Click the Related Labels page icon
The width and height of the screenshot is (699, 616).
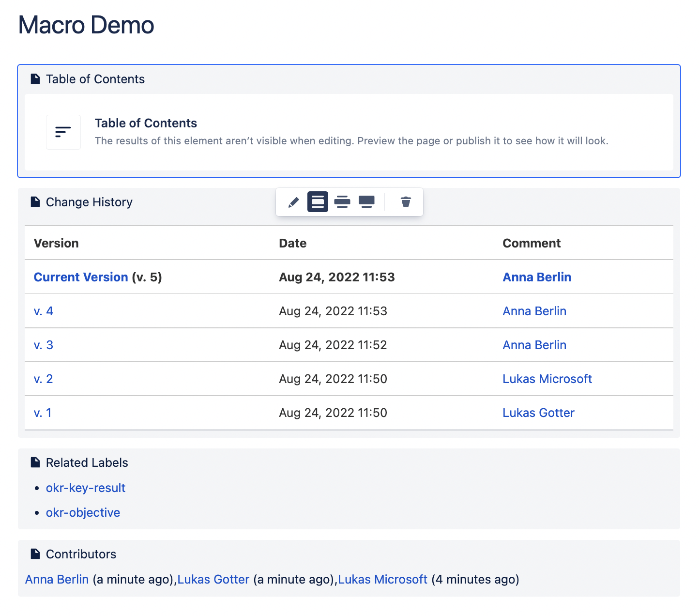(x=35, y=462)
